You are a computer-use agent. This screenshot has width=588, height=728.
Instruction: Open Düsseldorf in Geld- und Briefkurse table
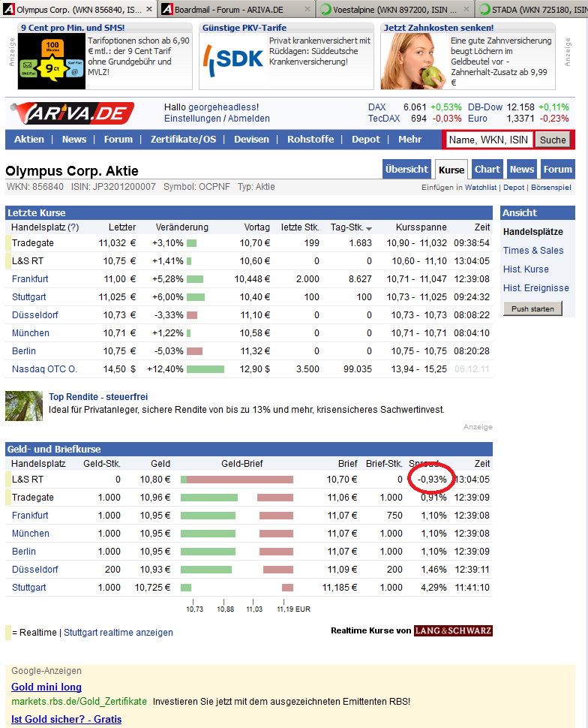click(34, 570)
